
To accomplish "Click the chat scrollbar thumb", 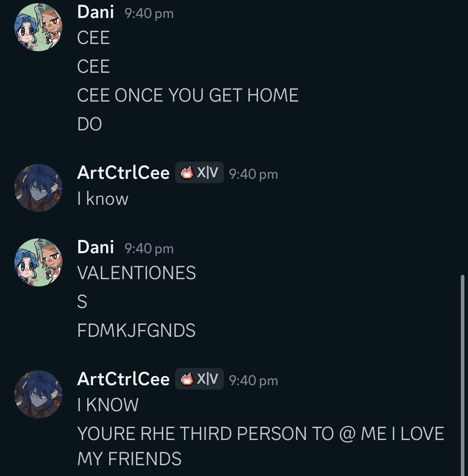I will tap(462, 375).
